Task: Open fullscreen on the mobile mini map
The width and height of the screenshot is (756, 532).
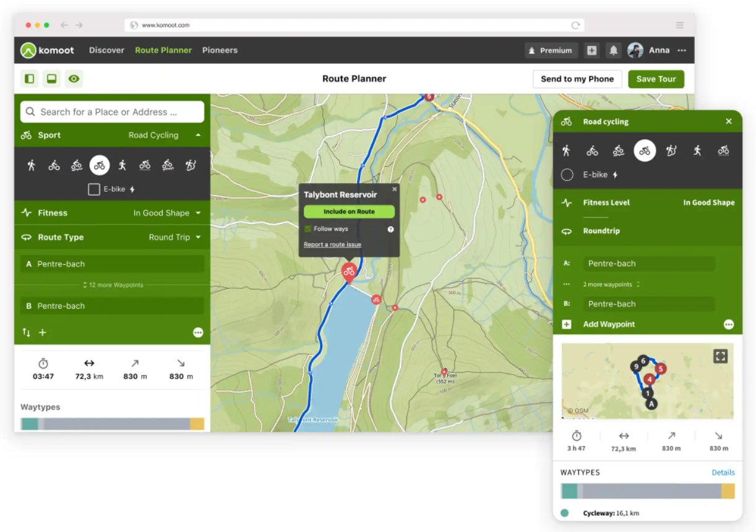Action: click(x=719, y=356)
